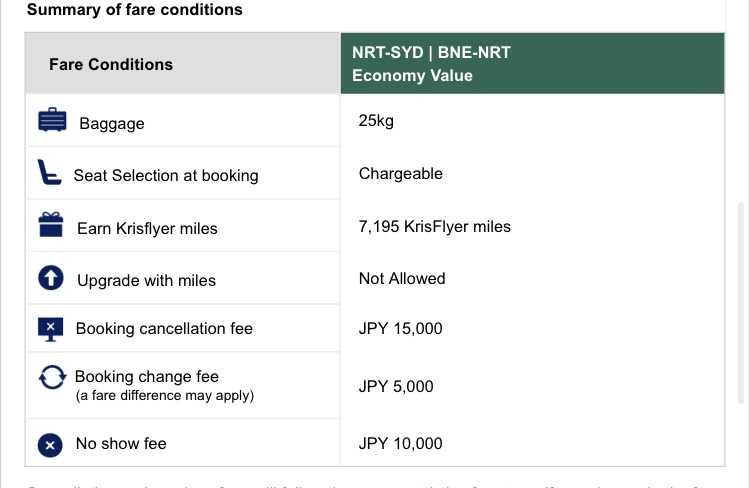Viewport: 750px width, 488px height.
Task: Click the 25kg baggage allowance value
Action: coord(376,121)
